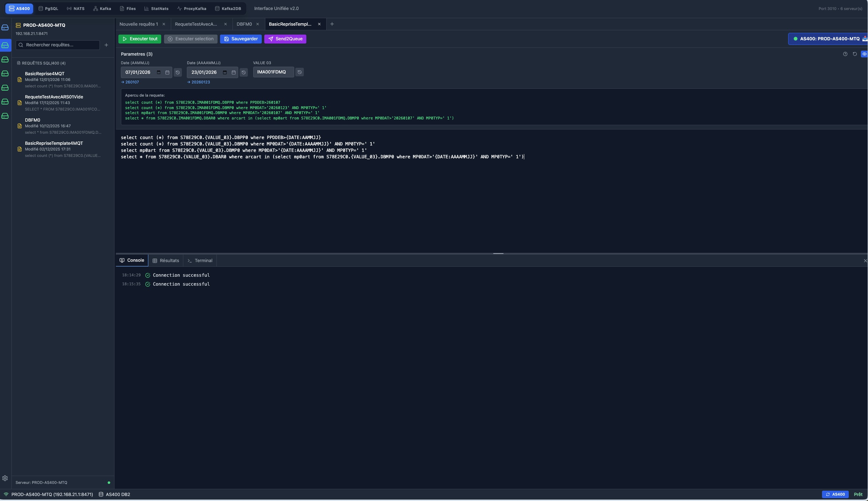
Task: Click history icon beside Date (AAMMJJ) field
Action: point(178,72)
